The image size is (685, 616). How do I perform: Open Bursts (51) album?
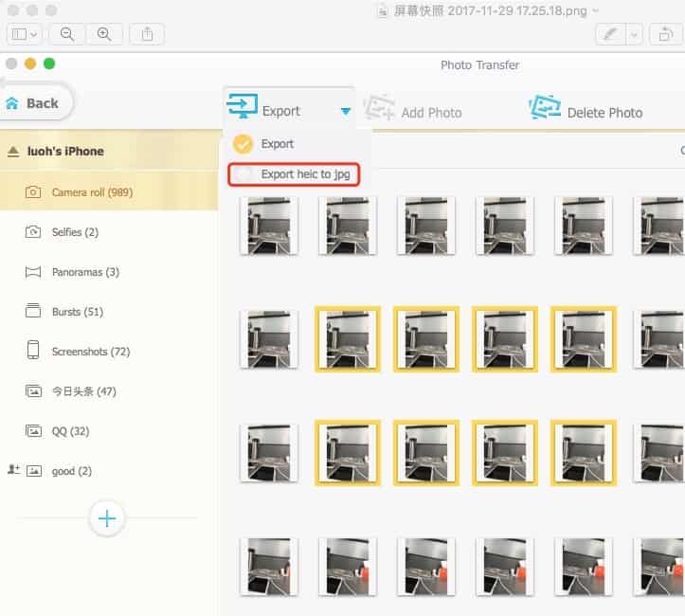[78, 312]
